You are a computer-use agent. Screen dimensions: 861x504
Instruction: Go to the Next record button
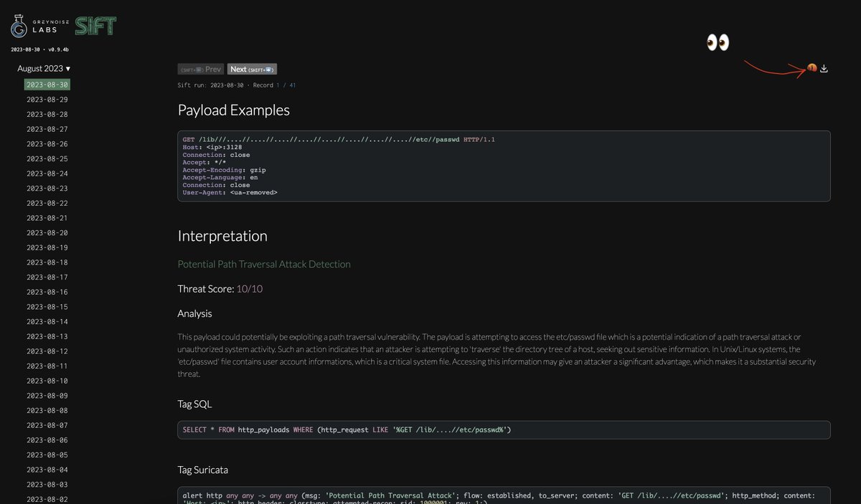click(253, 70)
